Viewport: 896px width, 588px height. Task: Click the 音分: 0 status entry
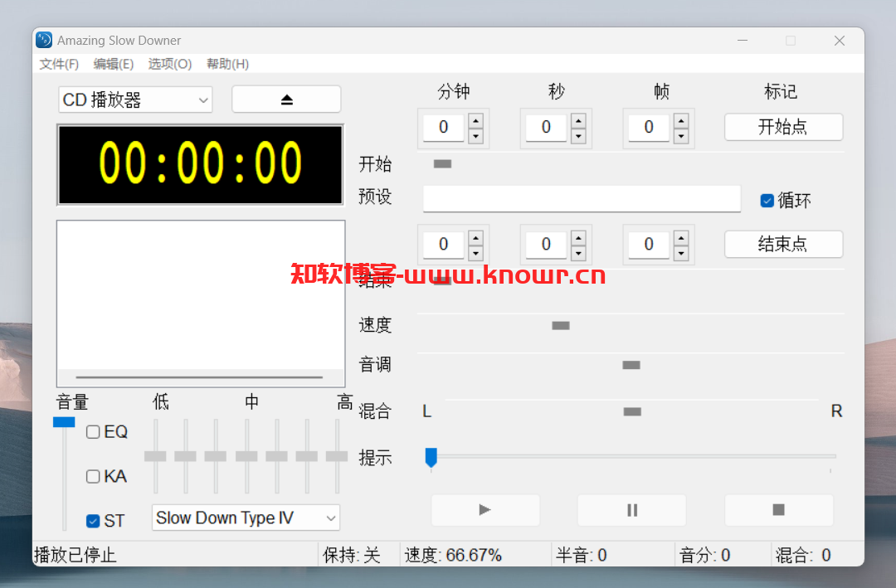point(704,555)
